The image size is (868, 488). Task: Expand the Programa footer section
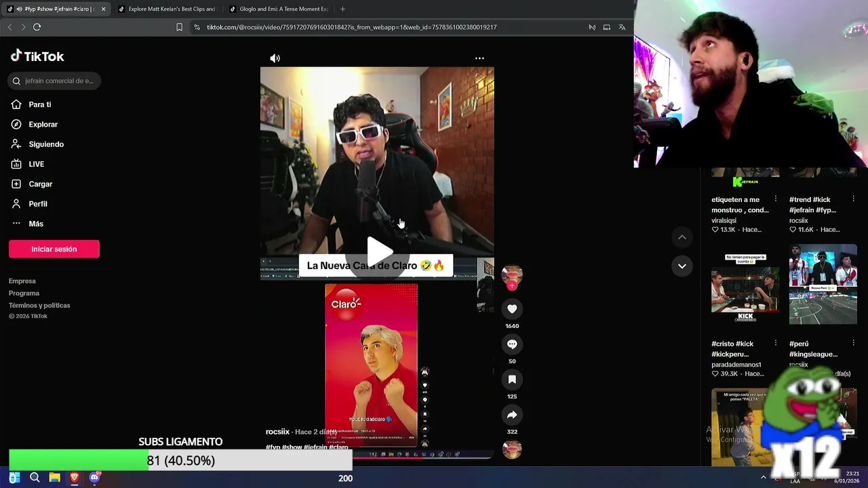[x=24, y=293]
